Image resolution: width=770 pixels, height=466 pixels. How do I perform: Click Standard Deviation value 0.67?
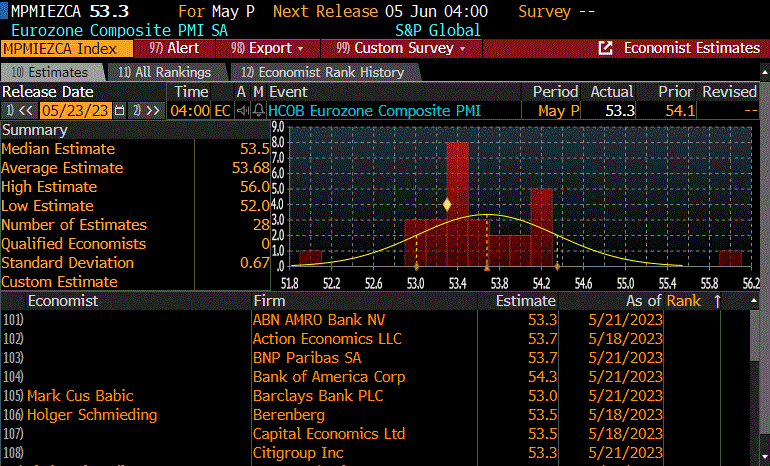pyautogui.click(x=254, y=263)
